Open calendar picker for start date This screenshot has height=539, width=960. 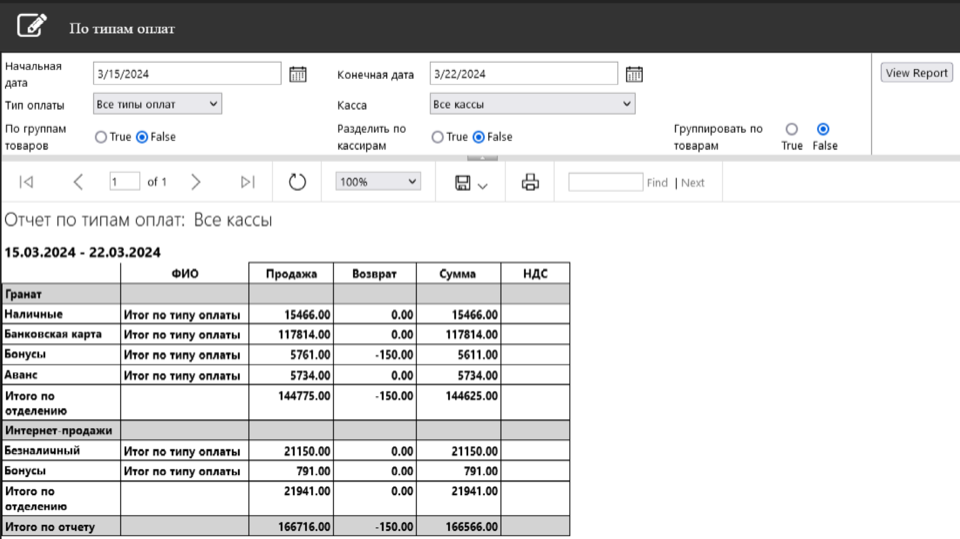point(297,74)
